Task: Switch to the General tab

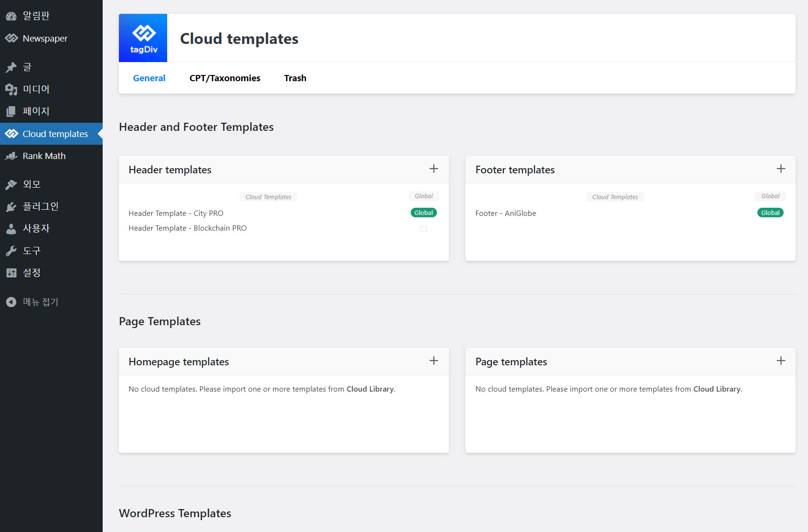Action: coord(149,78)
